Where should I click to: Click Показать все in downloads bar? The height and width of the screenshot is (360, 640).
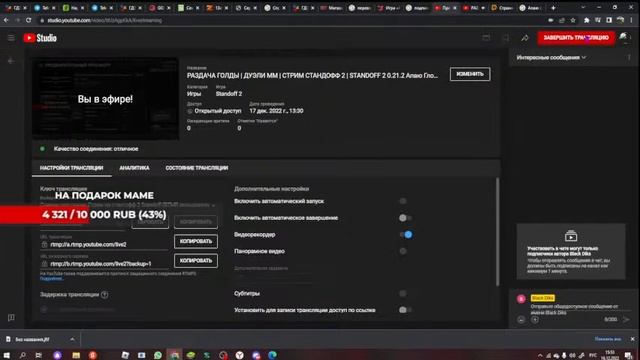(x=608, y=339)
